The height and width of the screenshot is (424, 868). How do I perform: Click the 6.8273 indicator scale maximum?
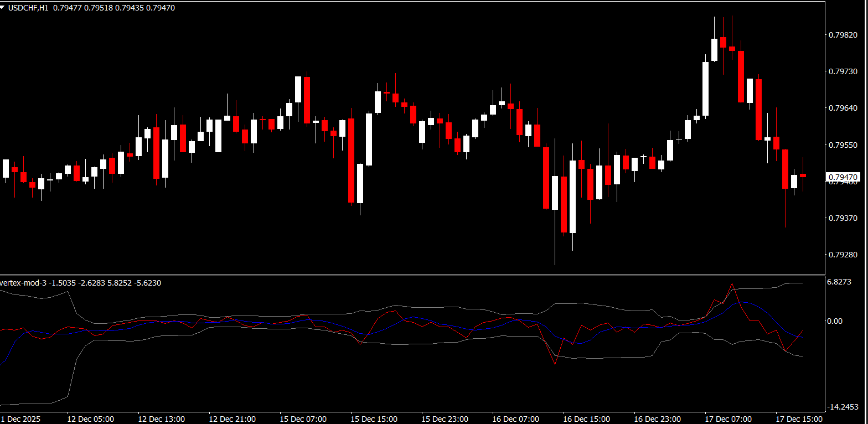click(839, 282)
